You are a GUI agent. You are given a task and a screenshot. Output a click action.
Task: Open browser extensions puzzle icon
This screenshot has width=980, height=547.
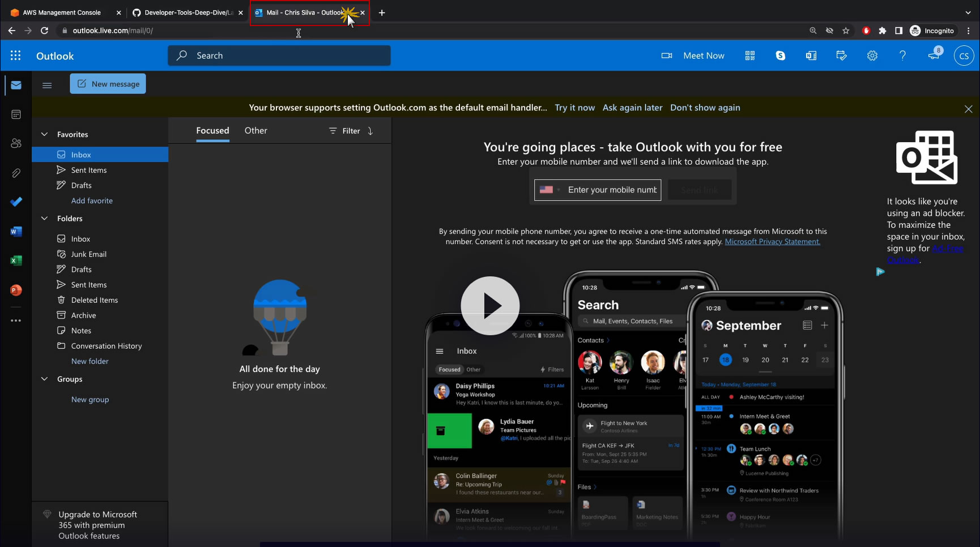click(x=882, y=31)
